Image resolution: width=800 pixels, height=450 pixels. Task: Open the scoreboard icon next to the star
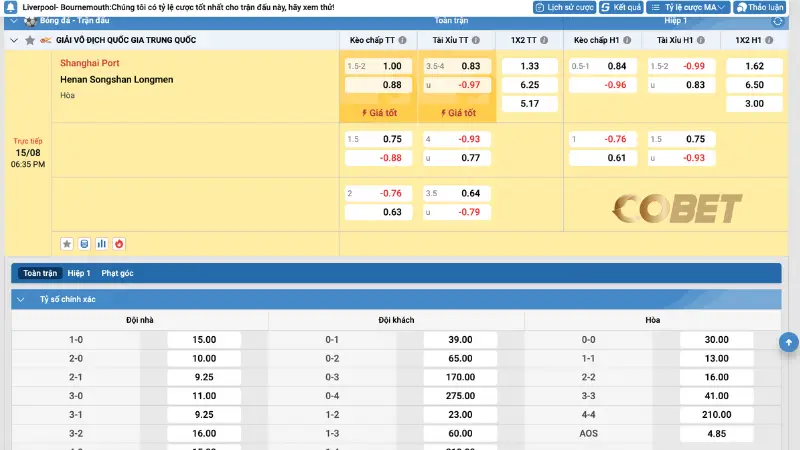pos(84,243)
